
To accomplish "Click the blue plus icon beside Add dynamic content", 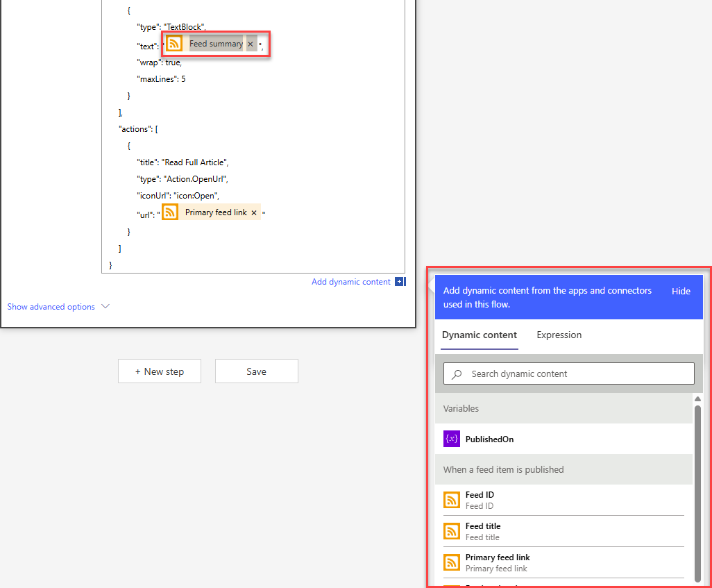I will coord(399,282).
